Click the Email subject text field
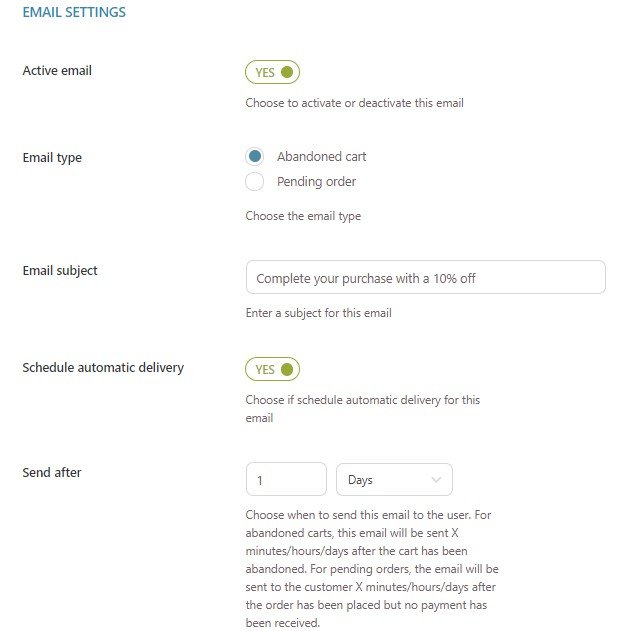Viewport: 635px width, 631px height. point(425,278)
